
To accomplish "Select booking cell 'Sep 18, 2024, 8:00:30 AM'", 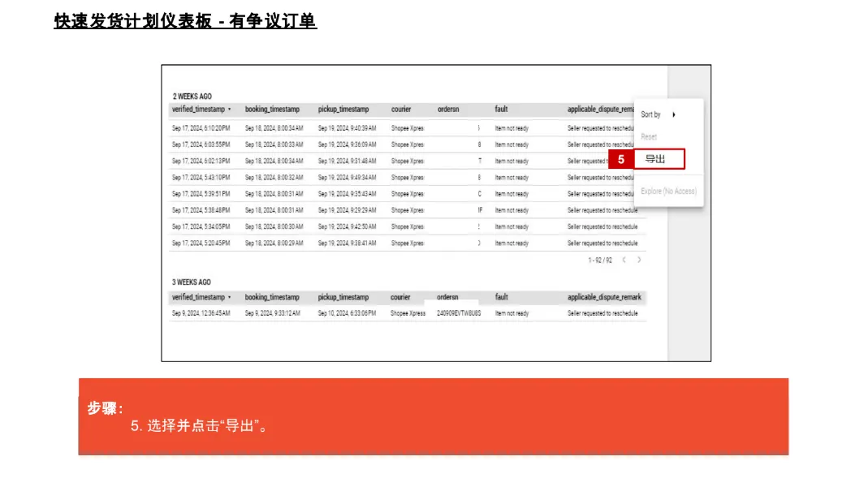I will (x=274, y=227).
